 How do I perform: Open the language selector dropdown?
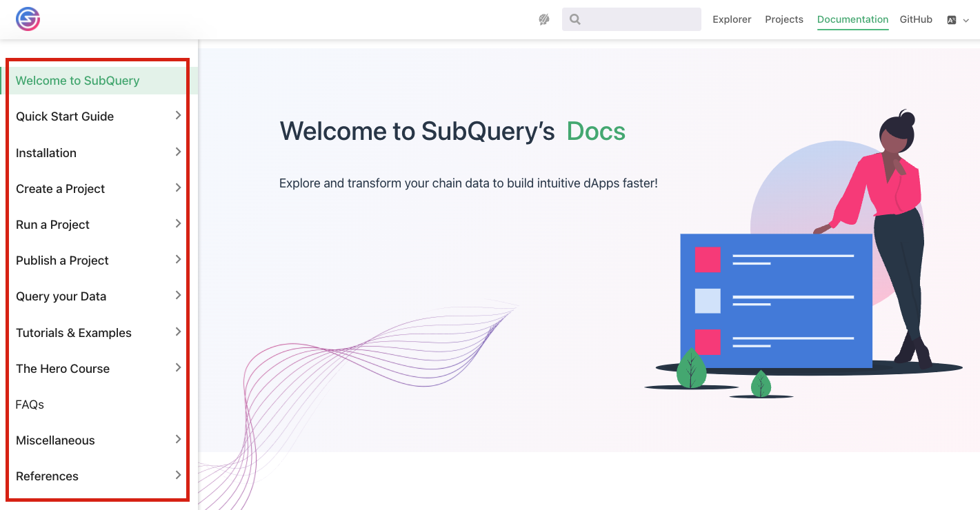click(x=966, y=20)
